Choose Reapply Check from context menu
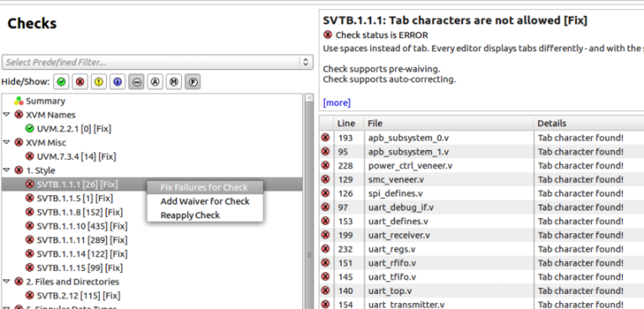The width and height of the screenshot is (644, 309). point(205,216)
